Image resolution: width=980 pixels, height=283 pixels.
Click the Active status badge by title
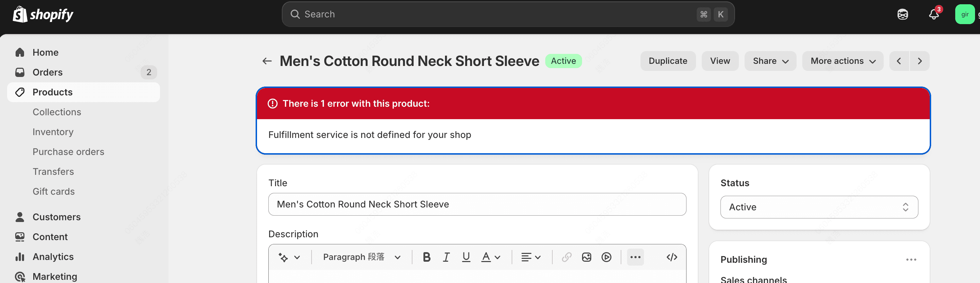[x=563, y=61]
